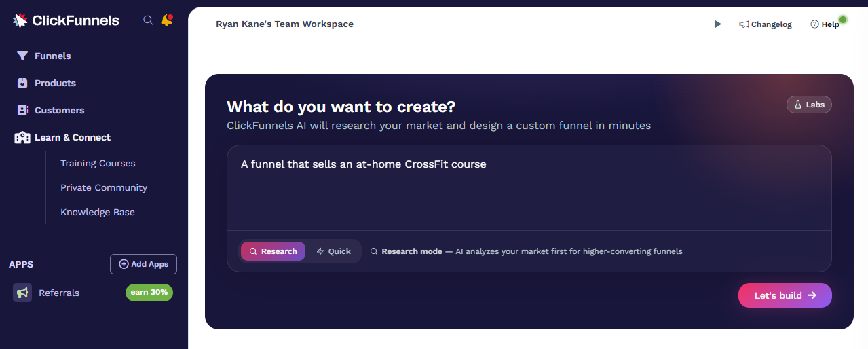Image resolution: width=868 pixels, height=349 pixels.
Task: Click the earn 30% badge
Action: pos(149,293)
